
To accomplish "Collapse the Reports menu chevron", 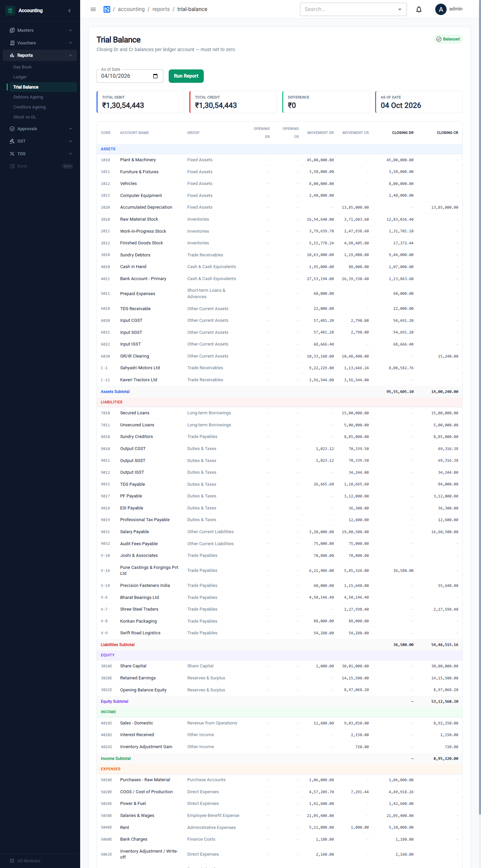I will point(70,55).
